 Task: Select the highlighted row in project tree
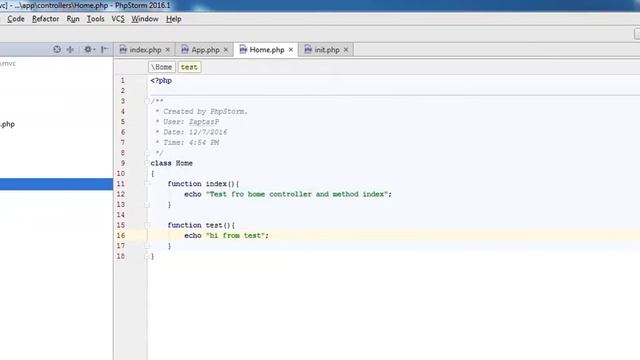(x=56, y=184)
